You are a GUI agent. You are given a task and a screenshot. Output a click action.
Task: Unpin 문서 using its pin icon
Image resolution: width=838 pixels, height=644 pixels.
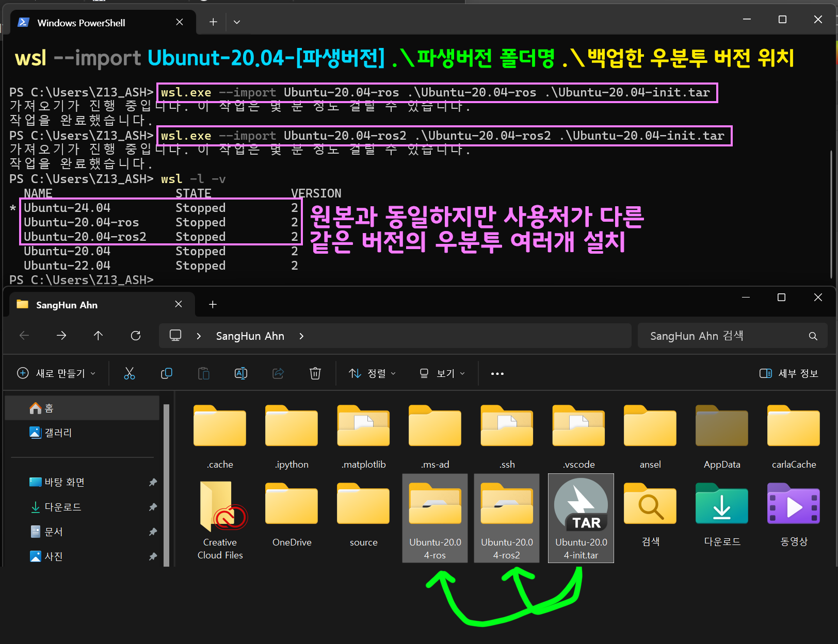[x=153, y=532]
